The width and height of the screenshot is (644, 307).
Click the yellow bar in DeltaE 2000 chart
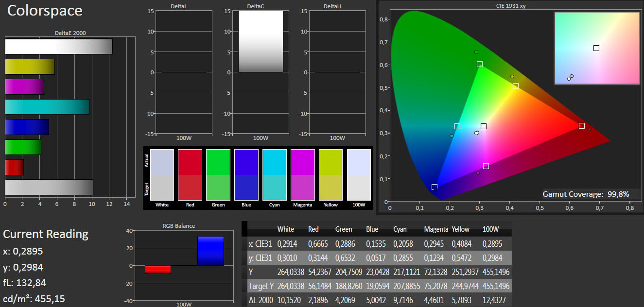pos(30,67)
